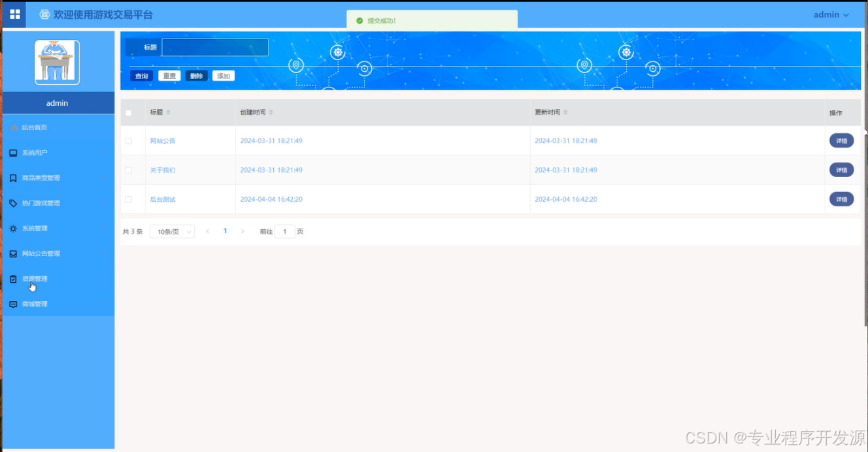Click the 后台测试 title cell
The width and height of the screenshot is (868, 452).
click(x=163, y=199)
